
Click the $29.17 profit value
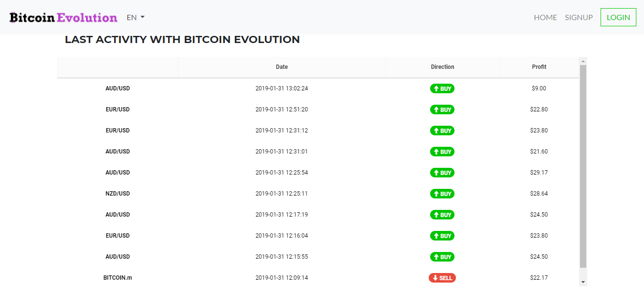[539, 173]
